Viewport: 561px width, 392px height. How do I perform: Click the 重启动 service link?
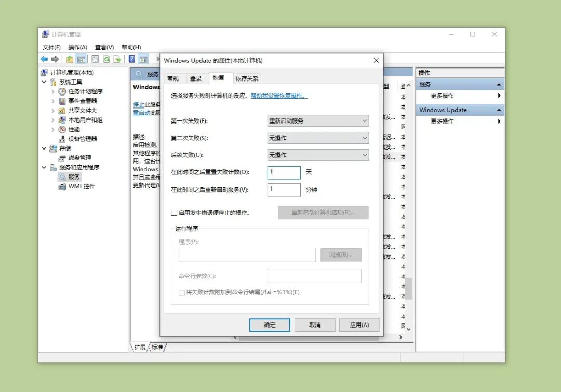(141, 113)
